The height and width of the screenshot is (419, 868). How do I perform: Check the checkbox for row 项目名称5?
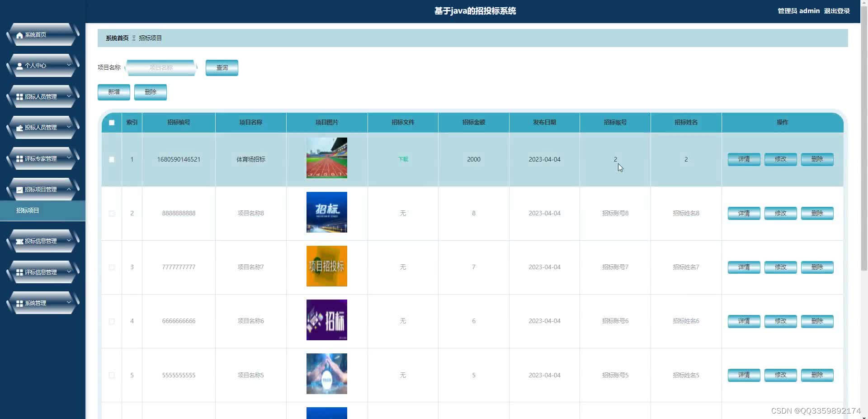112,375
